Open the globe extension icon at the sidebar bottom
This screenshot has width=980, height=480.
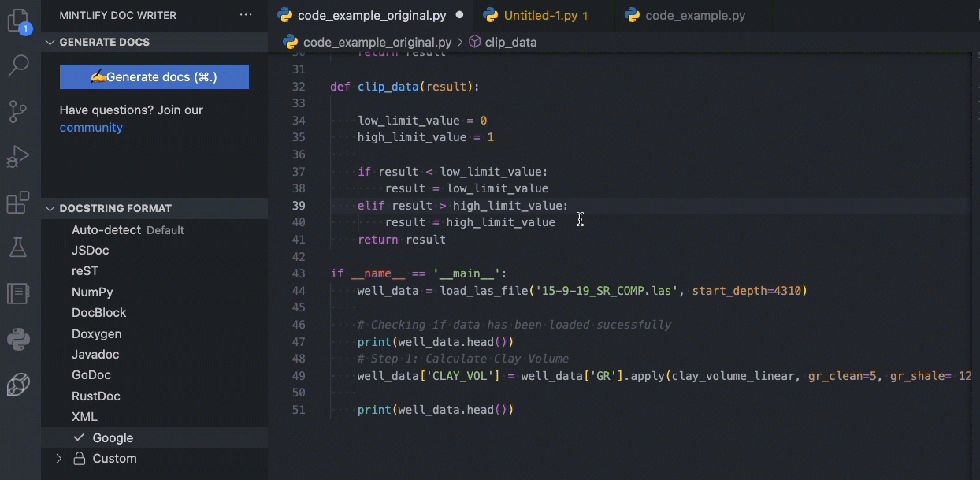point(18,384)
